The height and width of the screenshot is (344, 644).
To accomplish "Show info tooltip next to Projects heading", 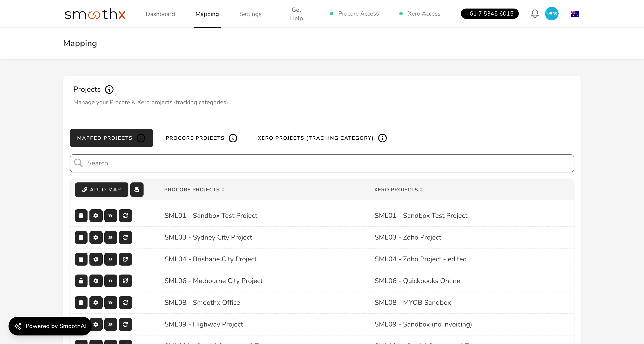I will coord(109,90).
